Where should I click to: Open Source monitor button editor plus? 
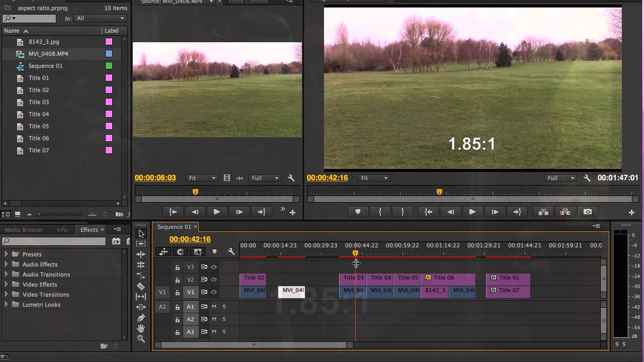292,213
